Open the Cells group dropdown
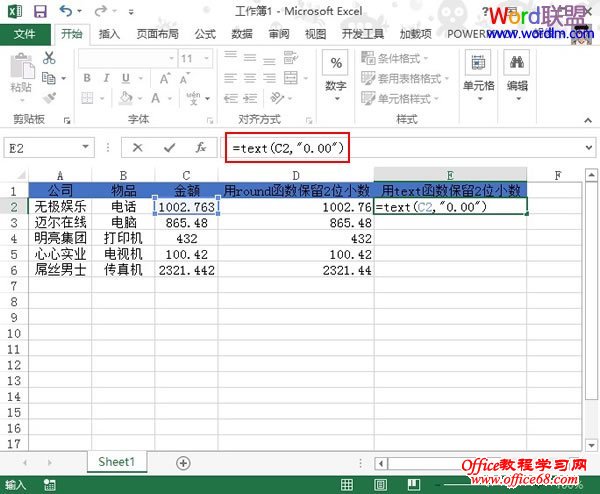Image resolution: width=600 pixels, height=494 pixels. 478,75
